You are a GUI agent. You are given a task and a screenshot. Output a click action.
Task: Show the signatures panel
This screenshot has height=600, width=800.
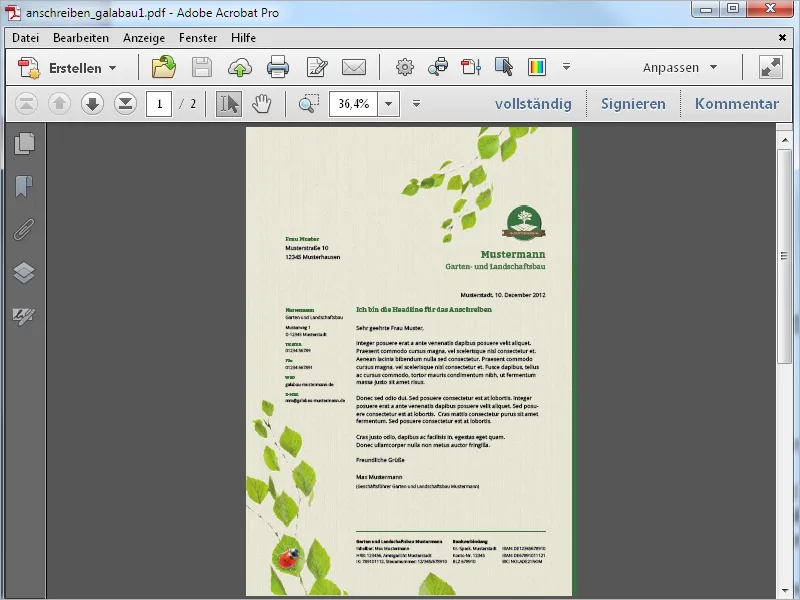(x=24, y=316)
